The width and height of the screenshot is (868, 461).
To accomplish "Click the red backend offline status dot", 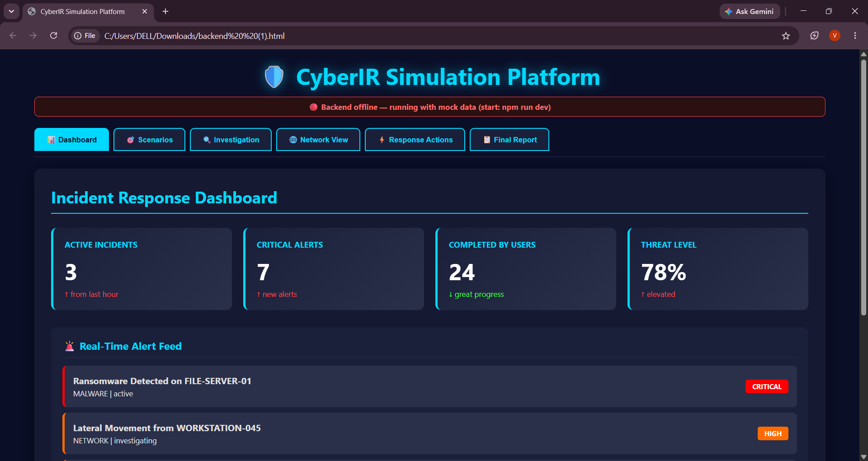I will (x=313, y=107).
